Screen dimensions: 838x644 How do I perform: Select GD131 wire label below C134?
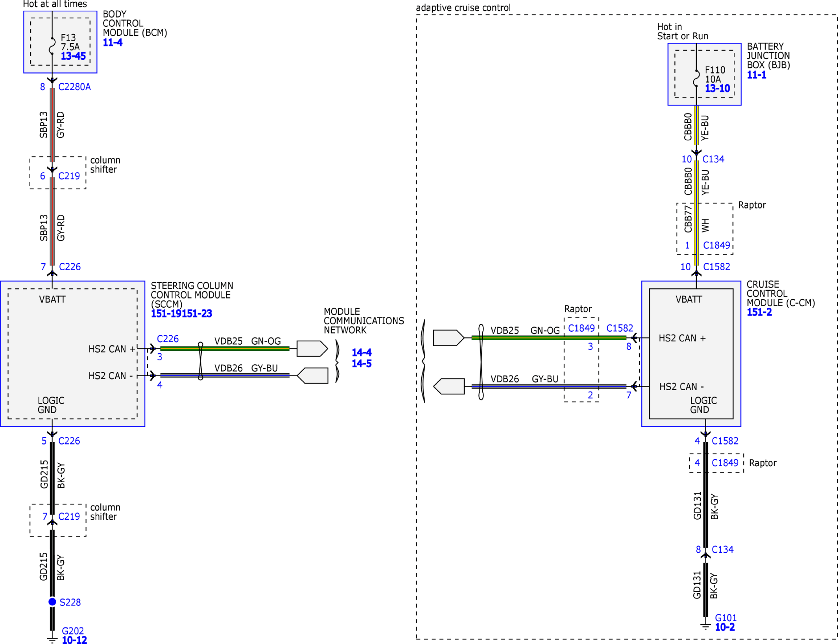point(697,585)
